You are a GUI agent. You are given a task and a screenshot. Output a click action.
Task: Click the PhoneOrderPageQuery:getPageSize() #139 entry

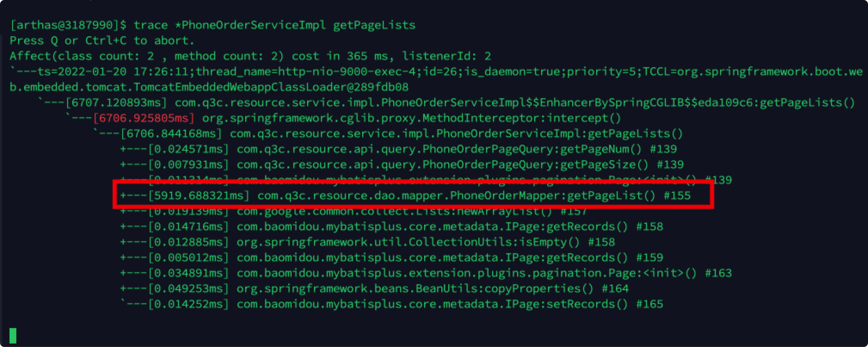tap(460, 164)
